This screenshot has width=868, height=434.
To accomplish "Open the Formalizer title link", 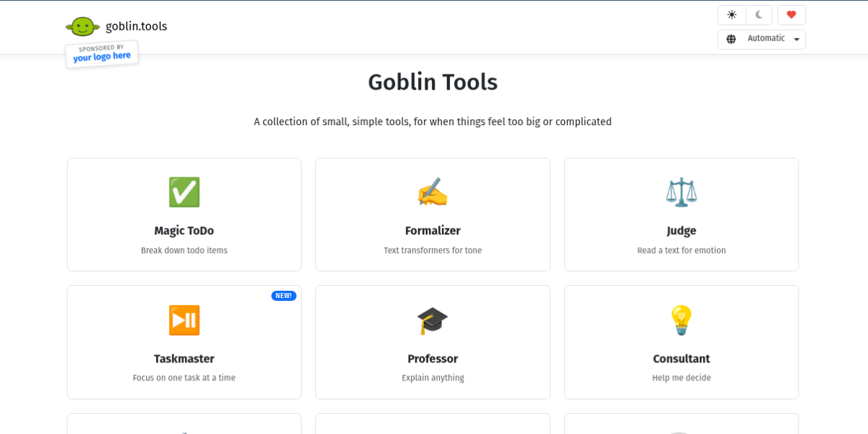I will click(x=433, y=231).
